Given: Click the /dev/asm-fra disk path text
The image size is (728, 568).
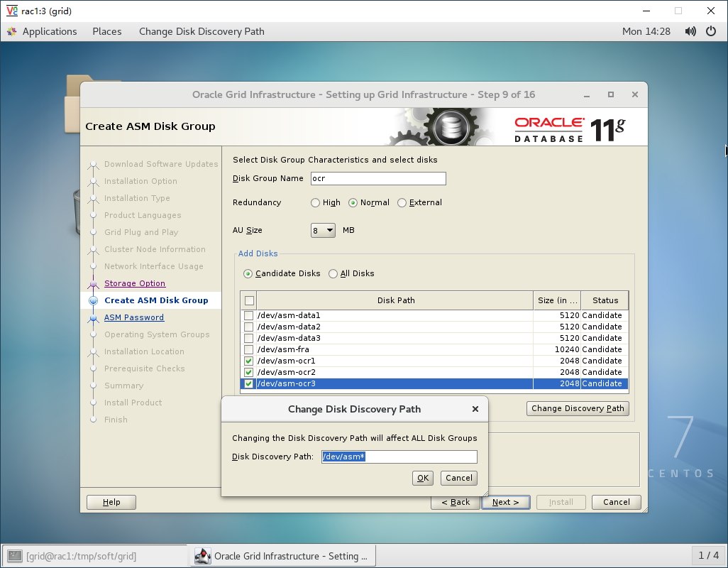Looking at the screenshot, I should coord(283,349).
